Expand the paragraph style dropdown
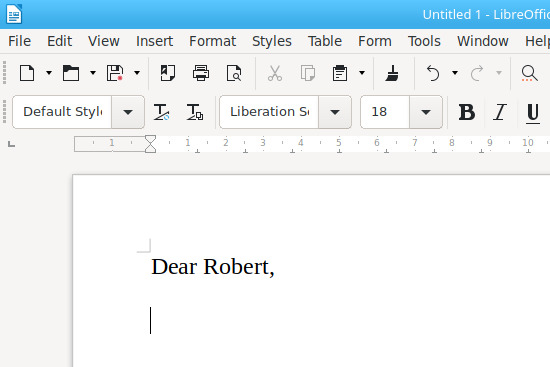The width and height of the screenshot is (550, 367). coord(128,112)
